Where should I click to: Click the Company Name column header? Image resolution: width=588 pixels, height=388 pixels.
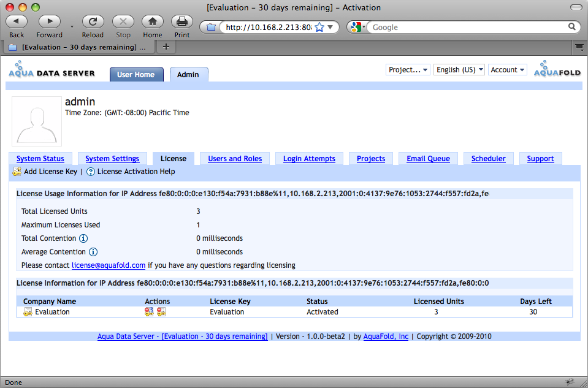50,302
